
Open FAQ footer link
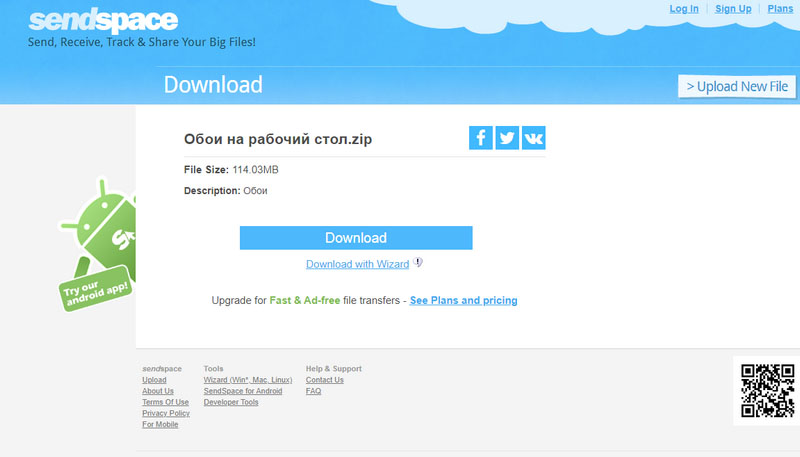[x=313, y=391]
